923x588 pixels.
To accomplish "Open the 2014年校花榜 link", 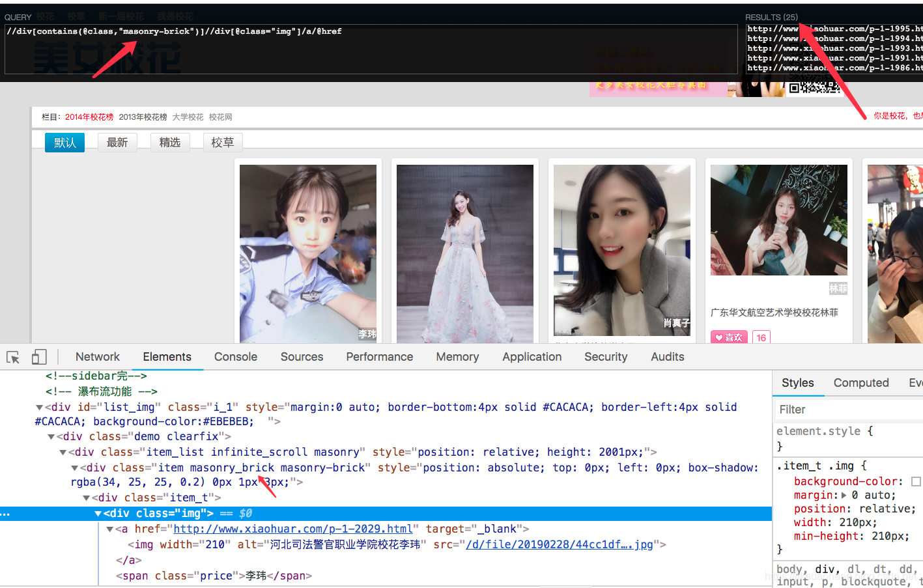I will point(89,117).
